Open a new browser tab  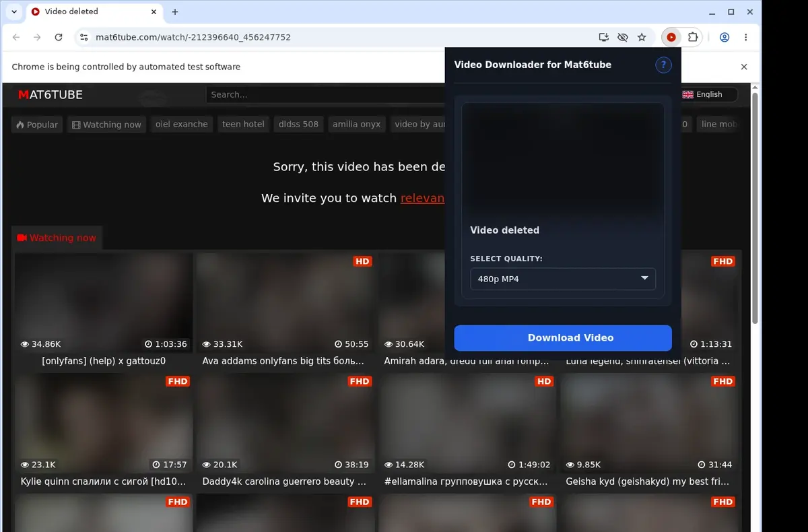(175, 11)
